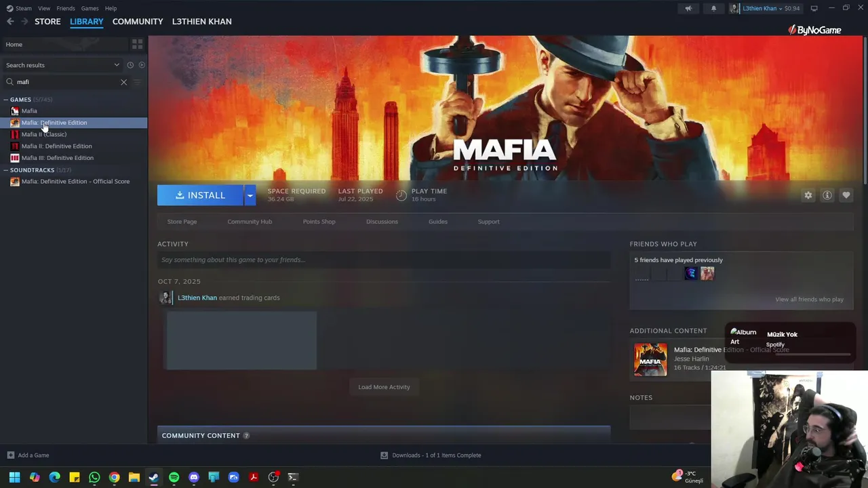This screenshot has height=488, width=868.
Task: Open Google Chrome from taskbar
Action: 114,477
